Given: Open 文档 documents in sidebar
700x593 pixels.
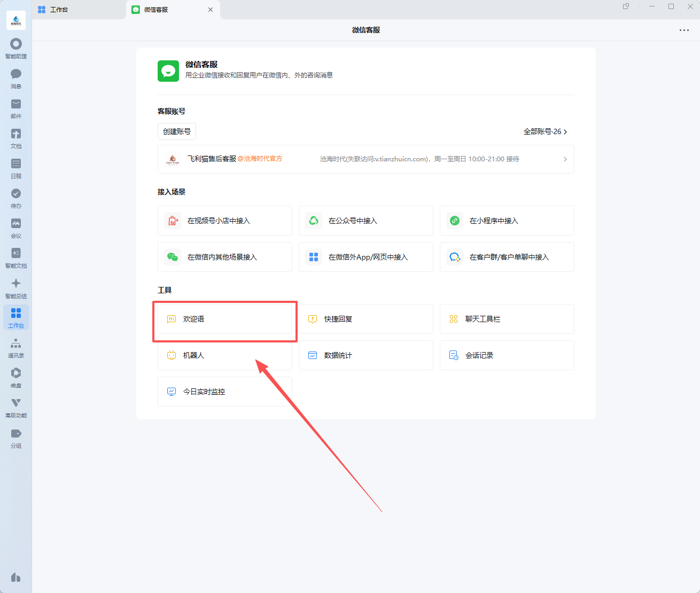Looking at the screenshot, I should point(16,138).
